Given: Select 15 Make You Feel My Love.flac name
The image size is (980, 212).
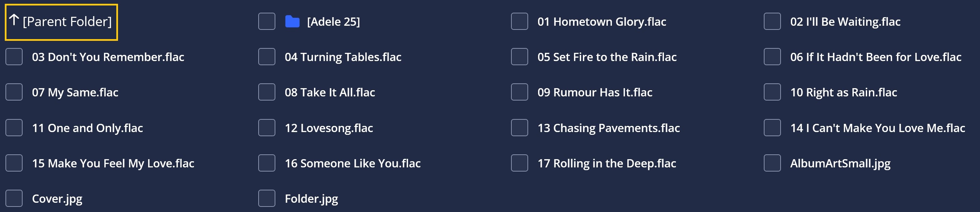Looking at the screenshot, I should click(113, 164).
